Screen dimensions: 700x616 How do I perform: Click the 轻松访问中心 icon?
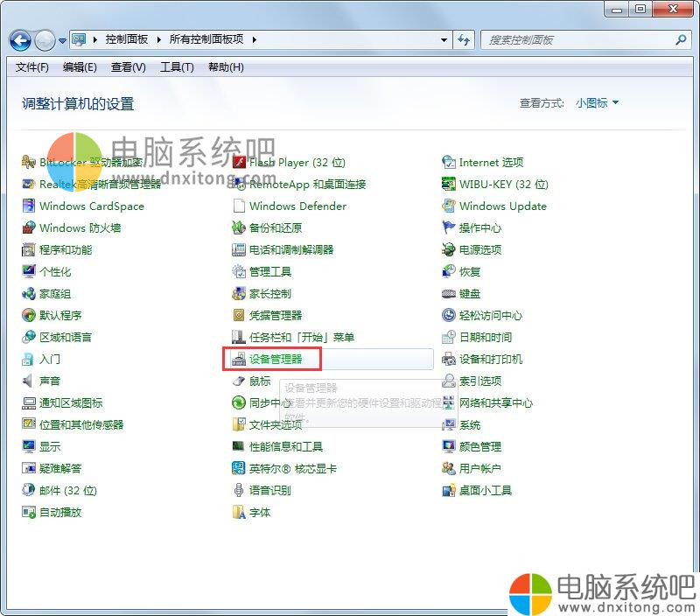tap(449, 315)
